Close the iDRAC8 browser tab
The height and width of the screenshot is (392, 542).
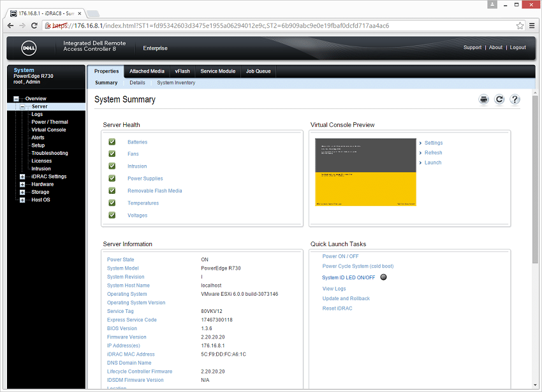tap(80, 13)
